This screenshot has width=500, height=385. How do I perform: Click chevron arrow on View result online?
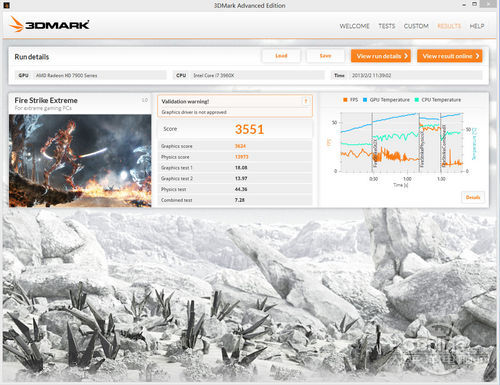click(x=477, y=56)
